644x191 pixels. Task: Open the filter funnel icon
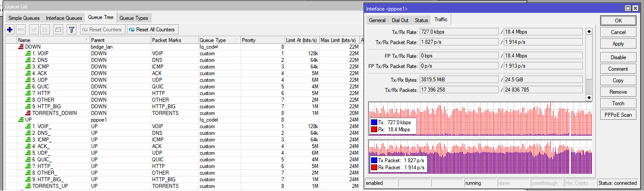click(71, 30)
